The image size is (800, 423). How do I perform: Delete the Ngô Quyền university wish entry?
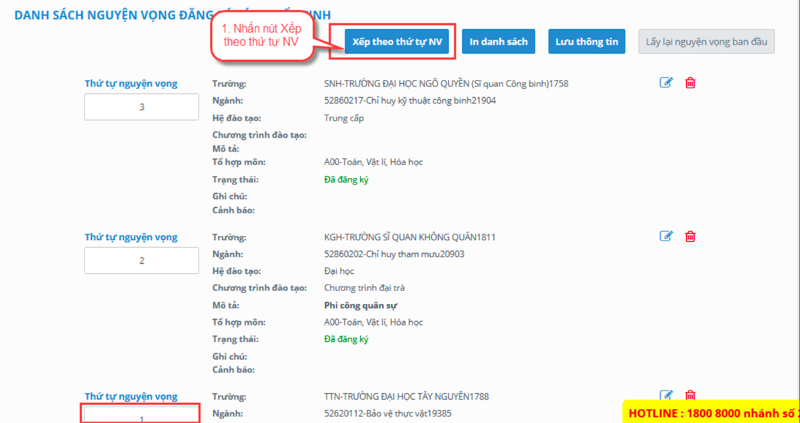coord(690,83)
